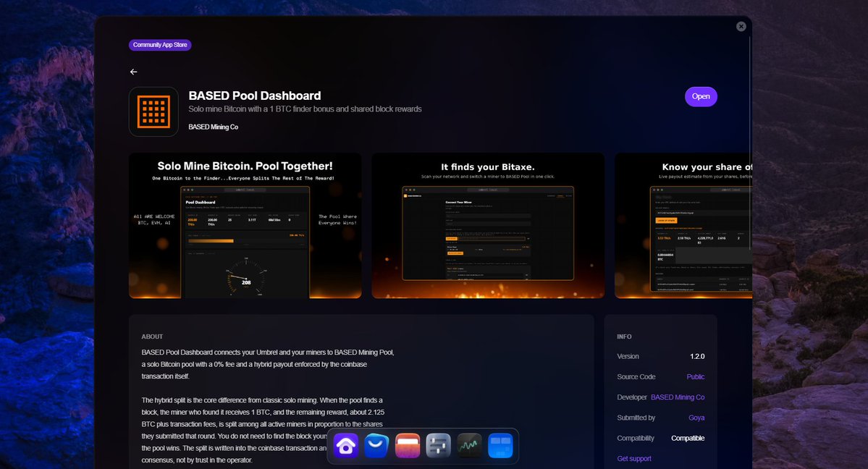The image size is (868, 469).
Task: Click paragraph starting 'BASED Pool Dashboard connects'
Action: click(268, 364)
